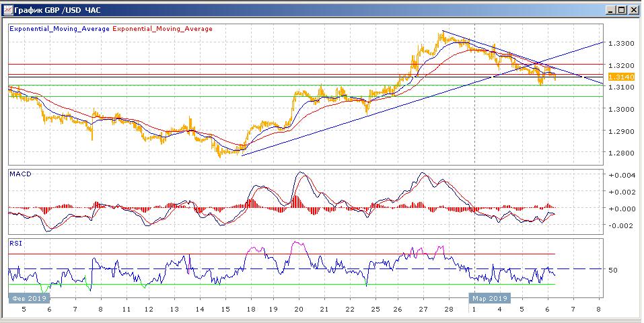Click the 'Фев 2019' month marker
The image size is (644, 323).
point(29,298)
